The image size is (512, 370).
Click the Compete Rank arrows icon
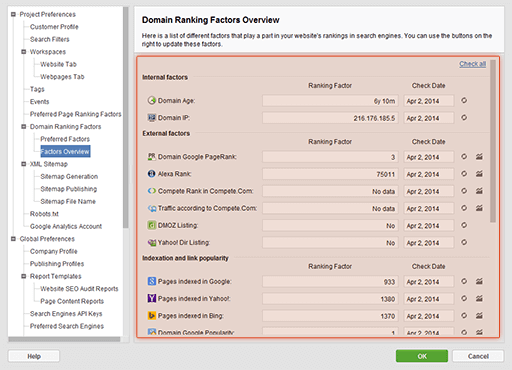(152, 191)
